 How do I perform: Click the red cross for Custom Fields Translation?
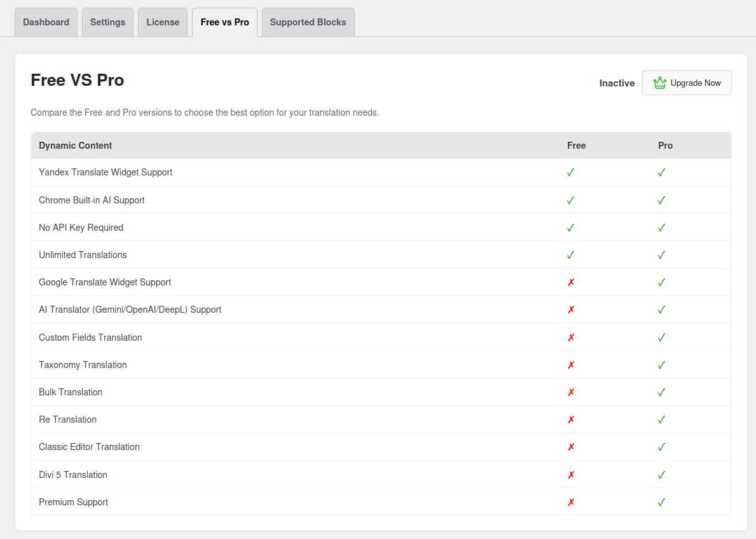572,338
